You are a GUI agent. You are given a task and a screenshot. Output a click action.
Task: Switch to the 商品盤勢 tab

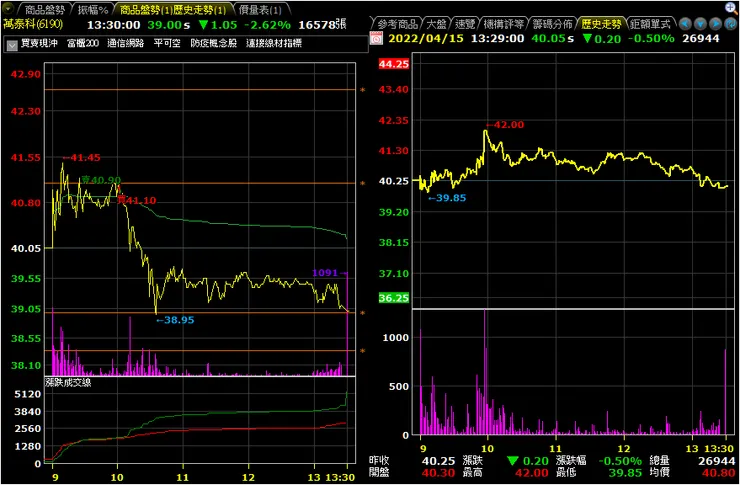tap(44, 9)
